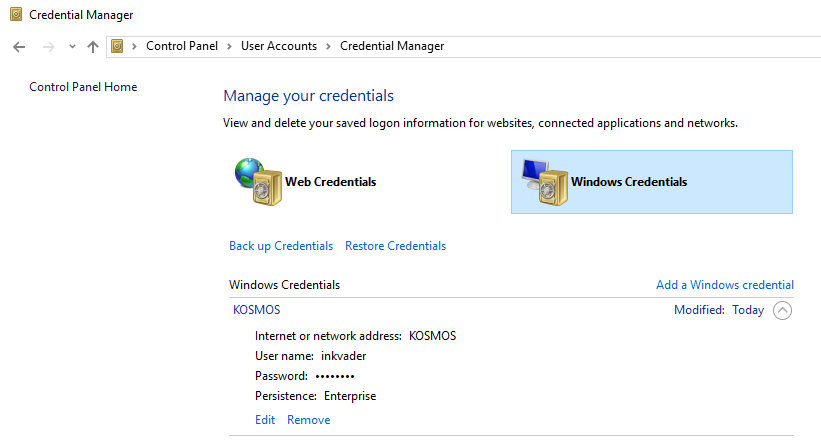Click the Back navigation arrow

click(19, 47)
